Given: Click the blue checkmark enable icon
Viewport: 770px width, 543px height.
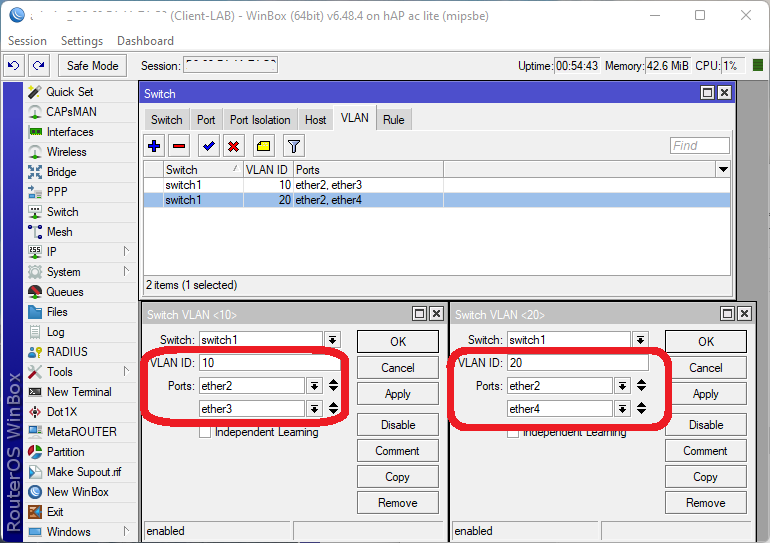Looking at the screenshot, I should pos(209,146).
